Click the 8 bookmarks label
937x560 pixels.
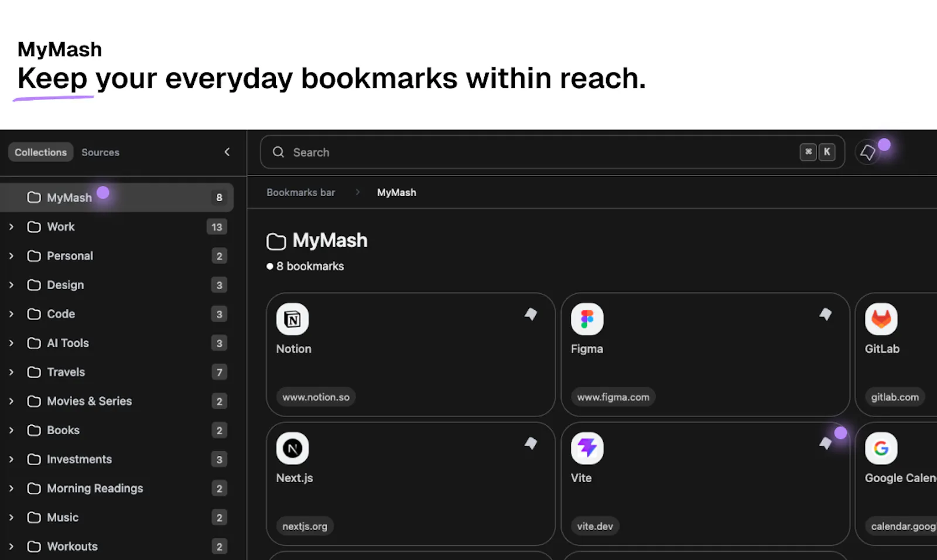pyautogui.click(x=310, y=266)
